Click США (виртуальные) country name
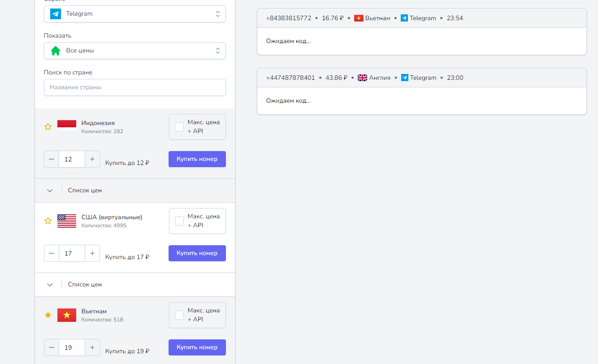 (112, 217)
